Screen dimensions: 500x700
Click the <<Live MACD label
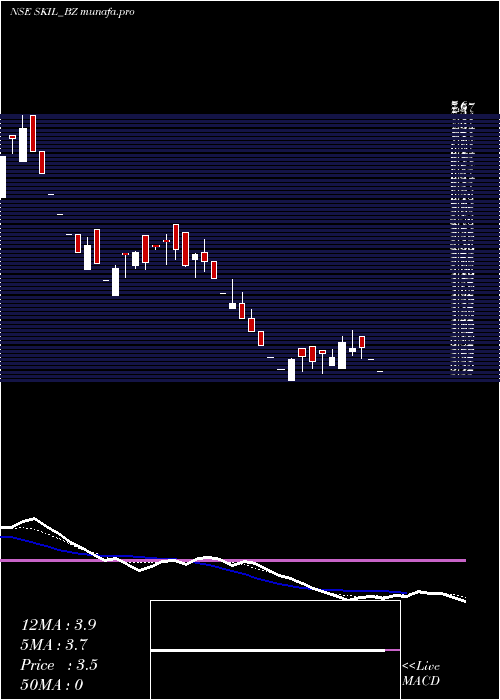pyautogui.click(x=421, y=674)
